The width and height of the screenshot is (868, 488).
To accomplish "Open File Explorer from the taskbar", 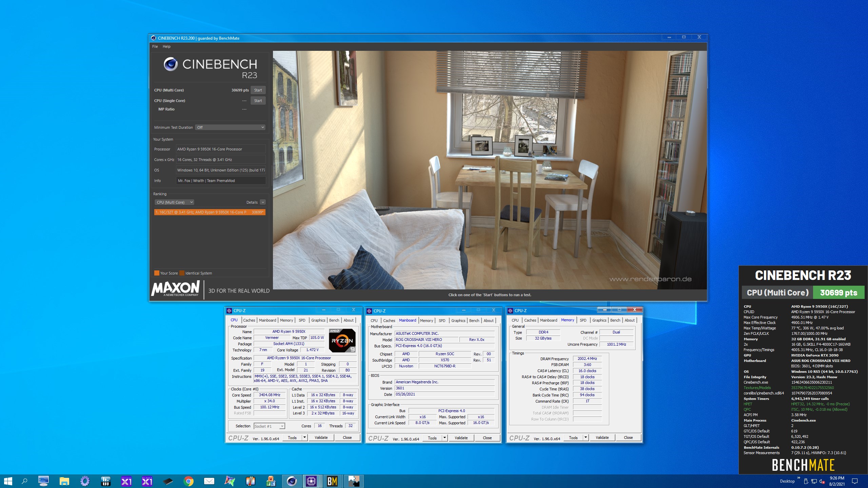I will 64,481.
